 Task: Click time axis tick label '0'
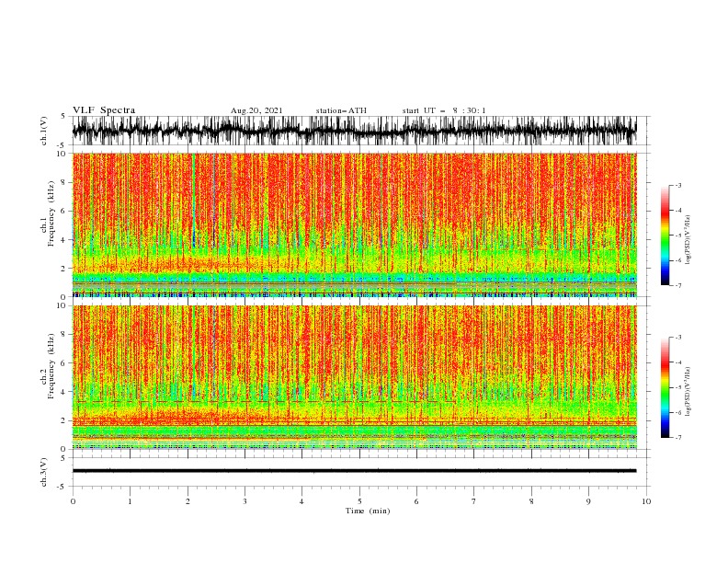(x=73, y=501)
